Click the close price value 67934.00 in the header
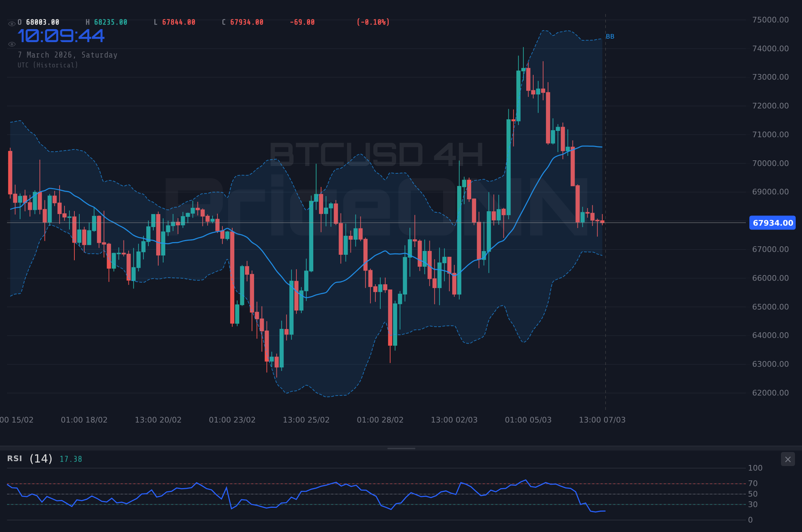Viewport: 802px width, 532px height. [x=247, y=22]
